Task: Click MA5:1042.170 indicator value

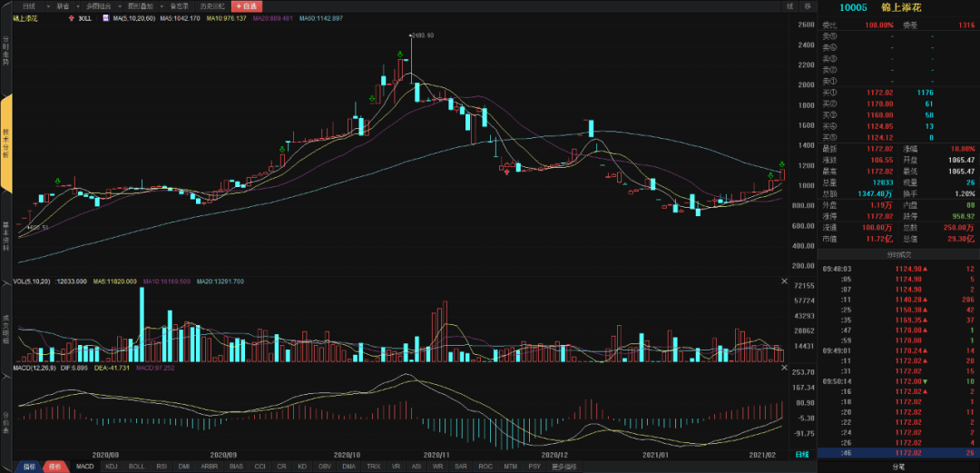Action: 180,18
